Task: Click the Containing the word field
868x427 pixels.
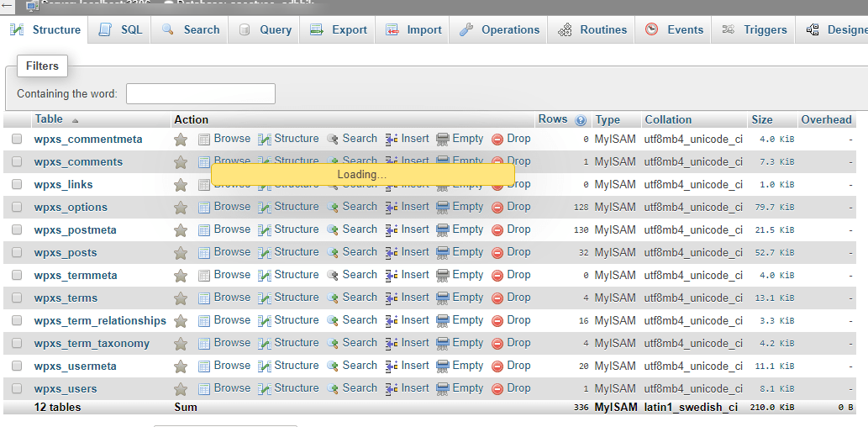Action: tap(200, 93)
